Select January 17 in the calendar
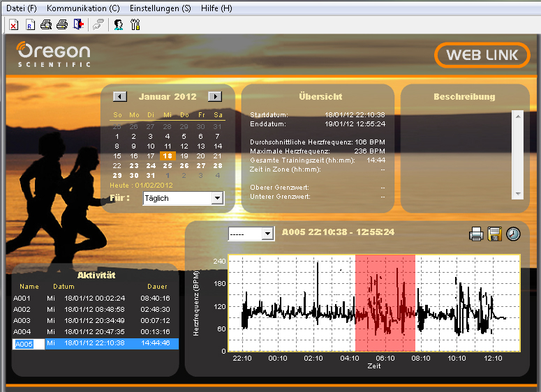 [151, 156]
